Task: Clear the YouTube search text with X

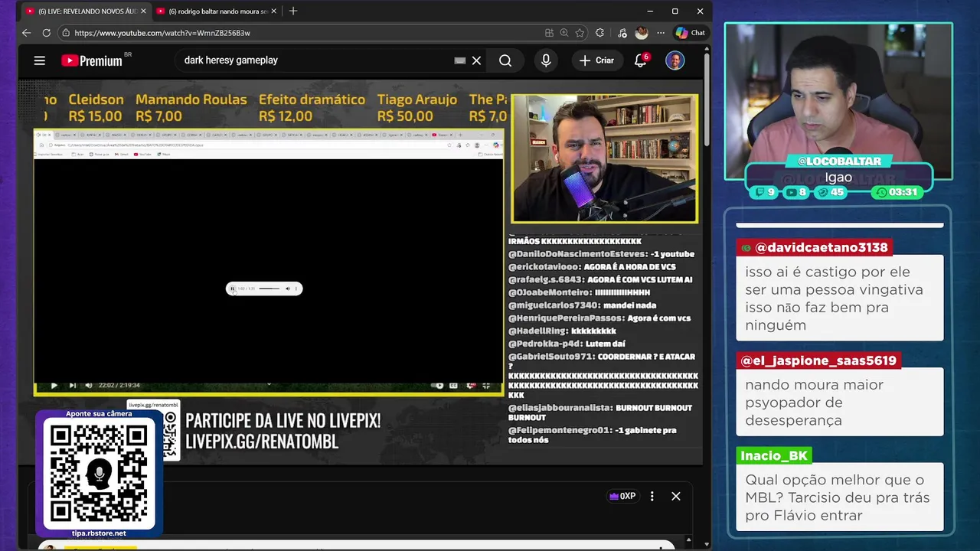Action: (476, 60)
